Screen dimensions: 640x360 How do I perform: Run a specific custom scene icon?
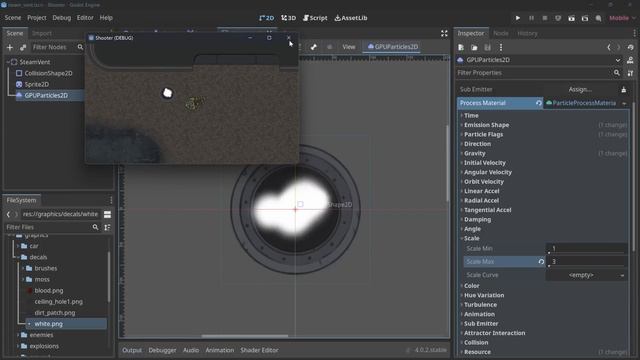585,18
